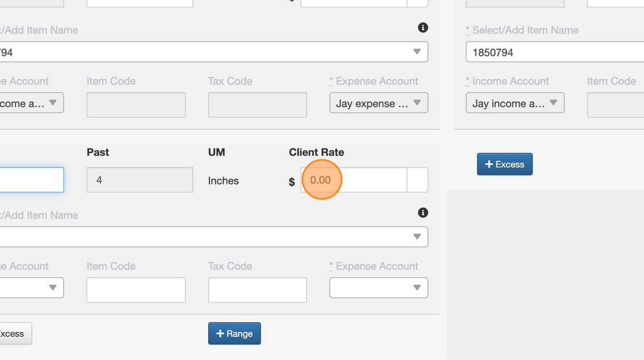Click the info icon above the 794 item field

point(423,28)
